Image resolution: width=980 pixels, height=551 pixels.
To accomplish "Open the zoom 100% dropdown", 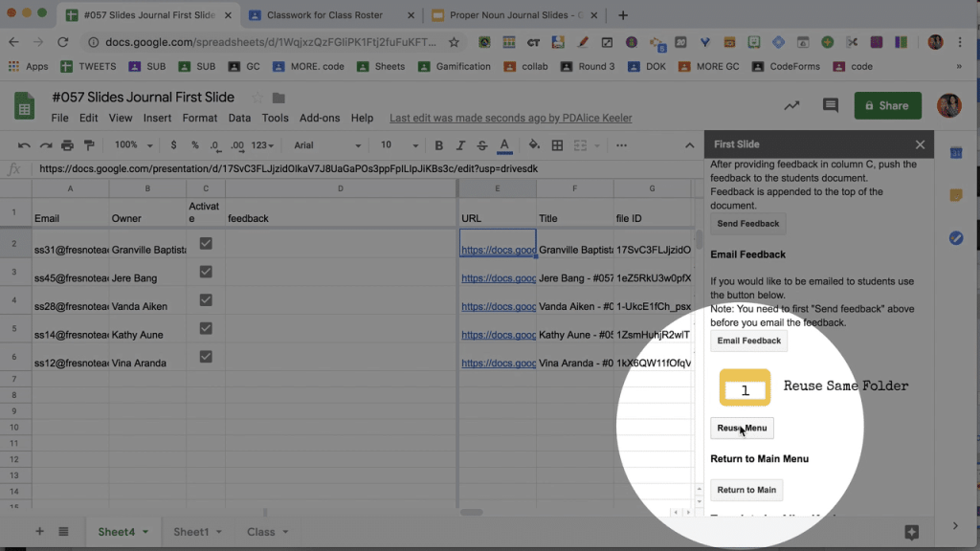I will (x=133, y=145).
